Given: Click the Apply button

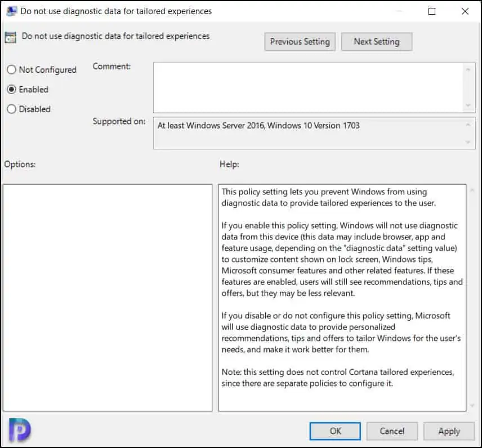Looking at the screenshot, I should (449, 431).
